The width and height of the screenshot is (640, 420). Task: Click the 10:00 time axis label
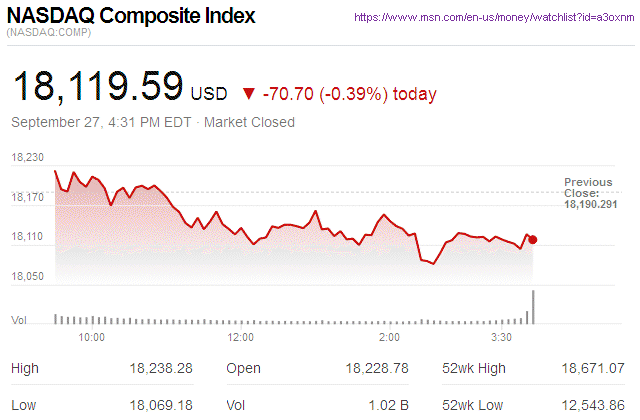91,337
